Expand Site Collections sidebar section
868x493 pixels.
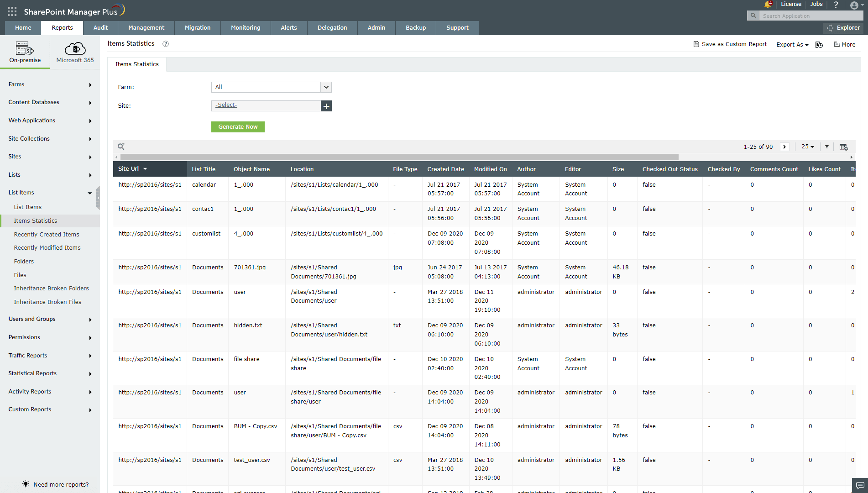[50, 139]
